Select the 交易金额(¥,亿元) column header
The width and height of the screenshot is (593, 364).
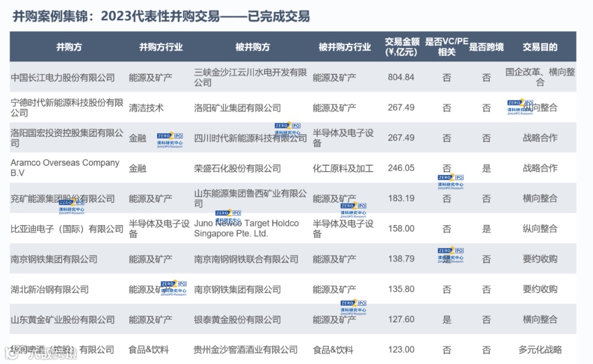pyautogui.click(x=401, y=47)
